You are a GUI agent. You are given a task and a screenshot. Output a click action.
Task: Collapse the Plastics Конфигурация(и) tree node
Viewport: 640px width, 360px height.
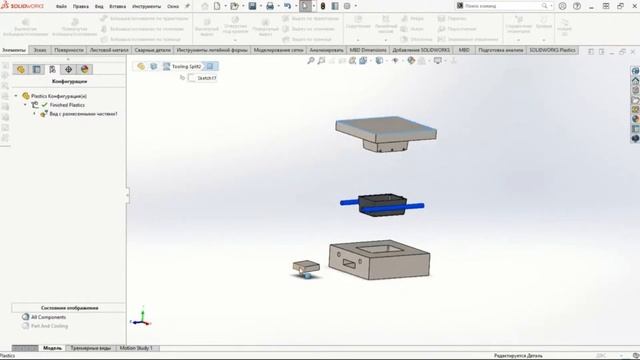click(16, 96)
